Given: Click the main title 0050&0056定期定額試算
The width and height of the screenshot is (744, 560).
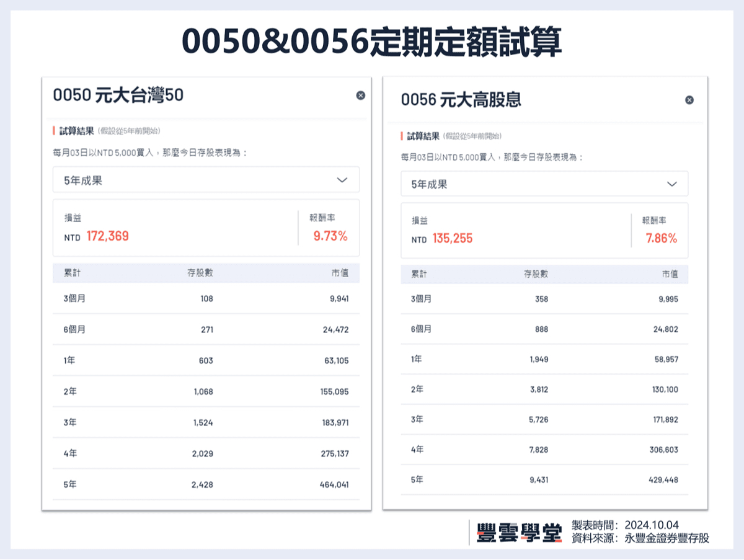Looking at the screenshot, I should [372, 42].
